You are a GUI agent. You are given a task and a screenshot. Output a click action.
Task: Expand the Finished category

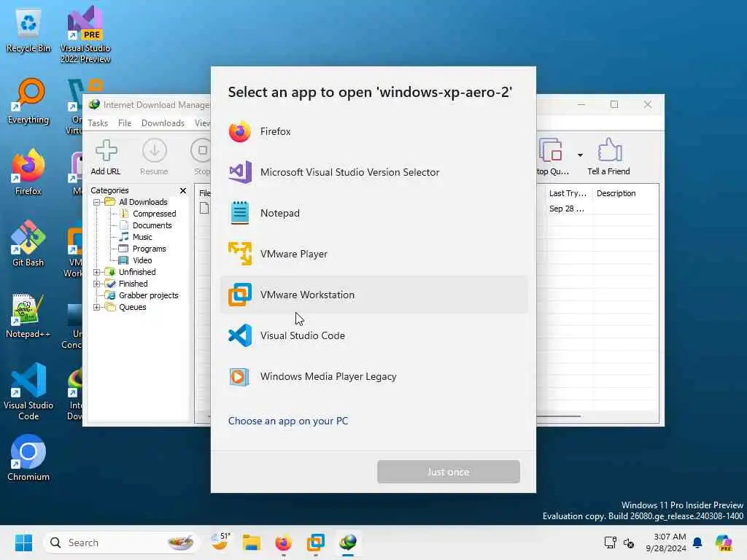(x=97, y=284)
